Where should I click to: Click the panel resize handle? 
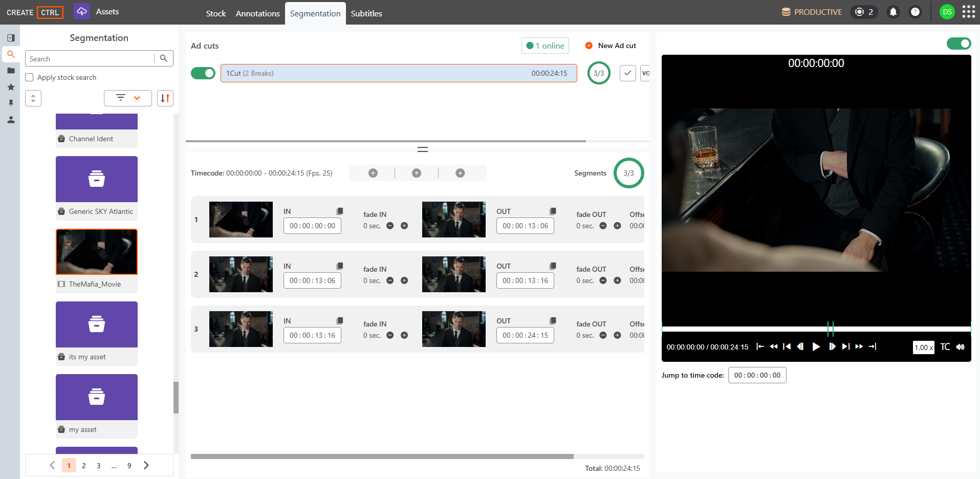pyautogui.click(x=423, y=149)
